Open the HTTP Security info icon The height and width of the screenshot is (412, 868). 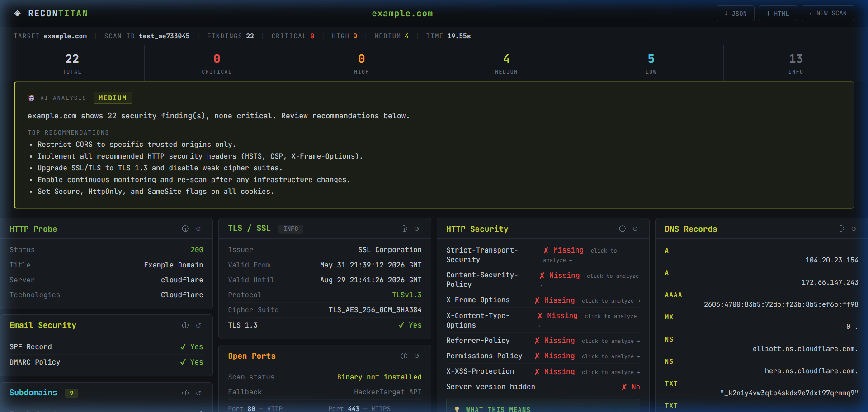coord(623,229)
